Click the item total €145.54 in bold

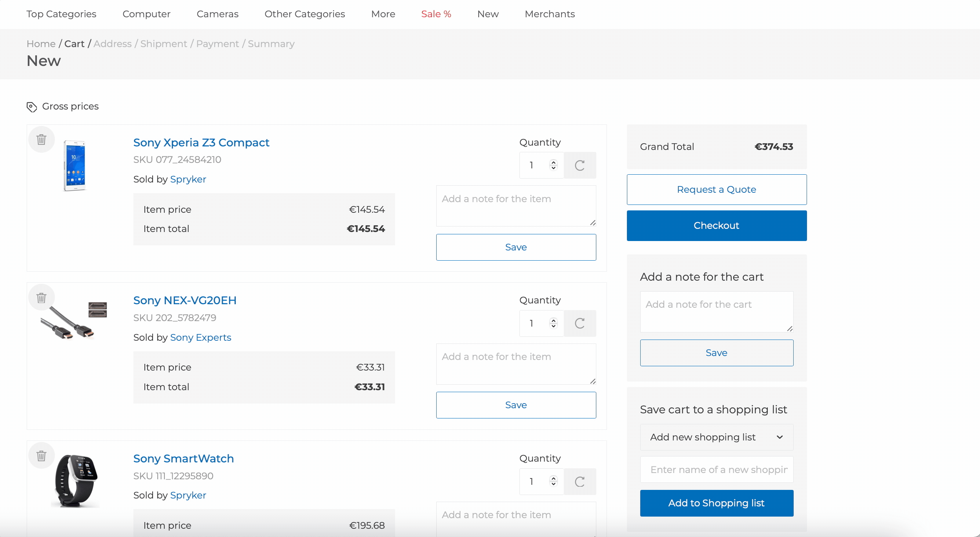(366, 229)
